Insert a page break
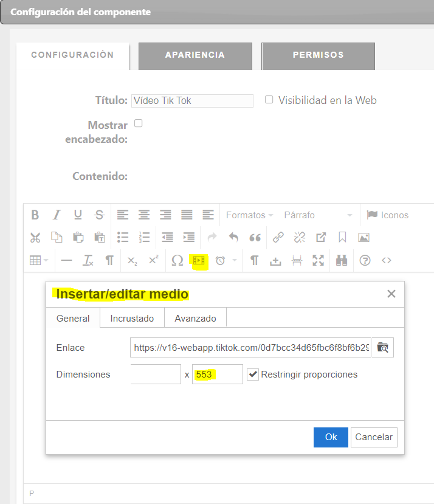 [297, 260]
